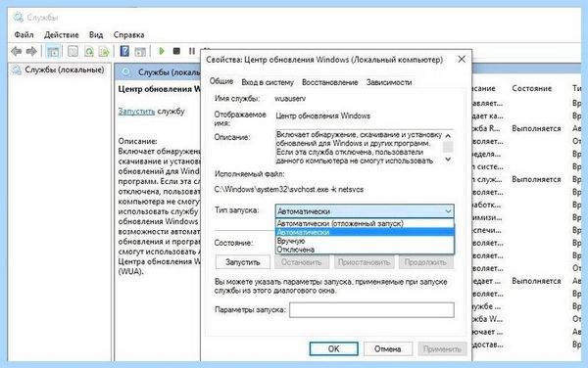
Task: Click the description box scroll-down arrow
Action: click(448, 160)
